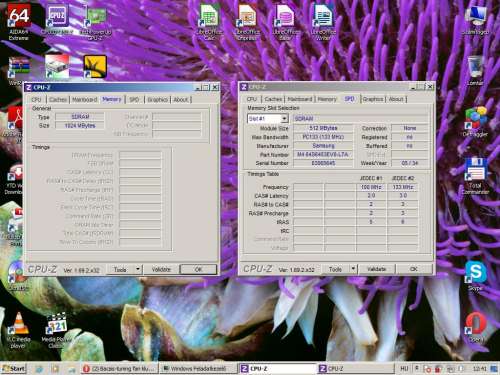Launch the CPU-Z purple chip desktop shortcut
500x375 pixels.
(57, 19)
